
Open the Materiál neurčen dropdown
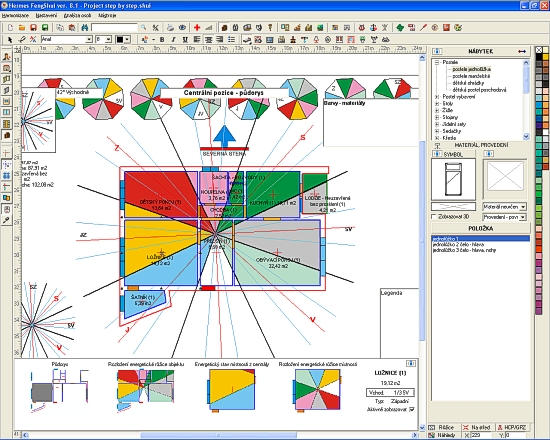tap(523, 207)
